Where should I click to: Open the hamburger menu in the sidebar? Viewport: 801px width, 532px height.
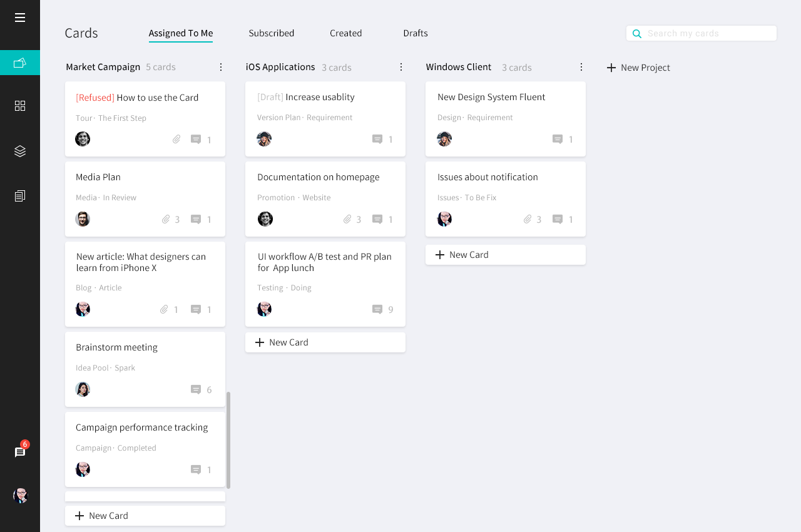click(20, 18)
